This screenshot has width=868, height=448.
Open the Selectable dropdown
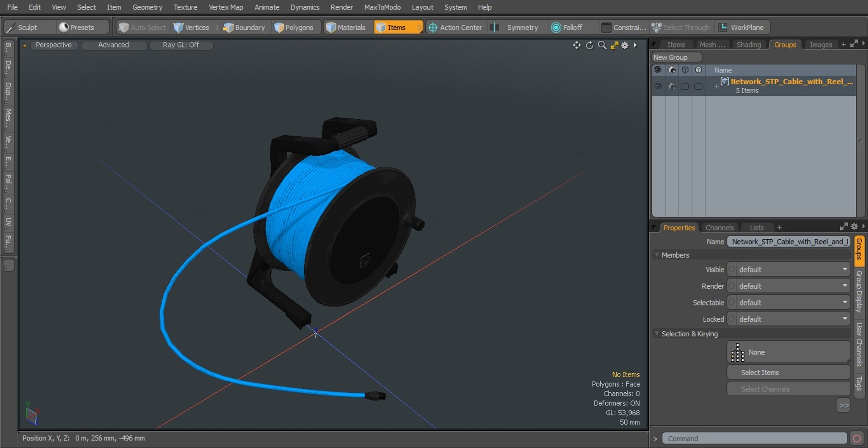coord(788,302)
